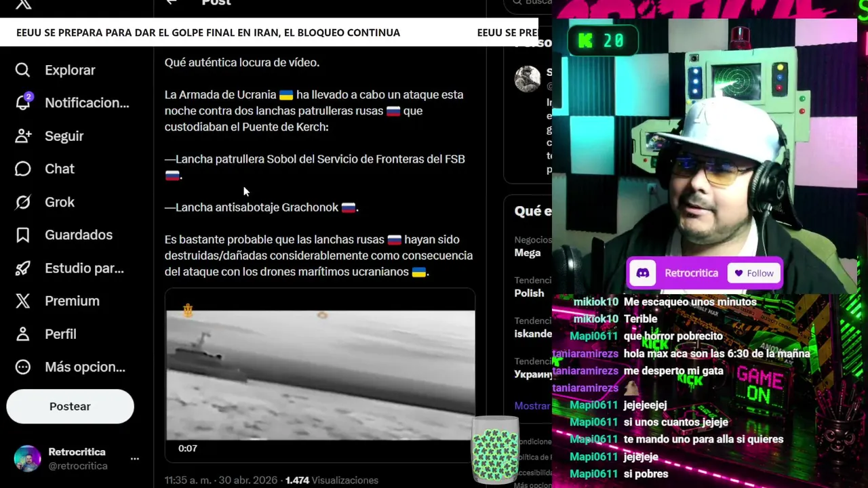Click the Mostrar más trends link
Screen dimensions: 868x488
[532, 406]
